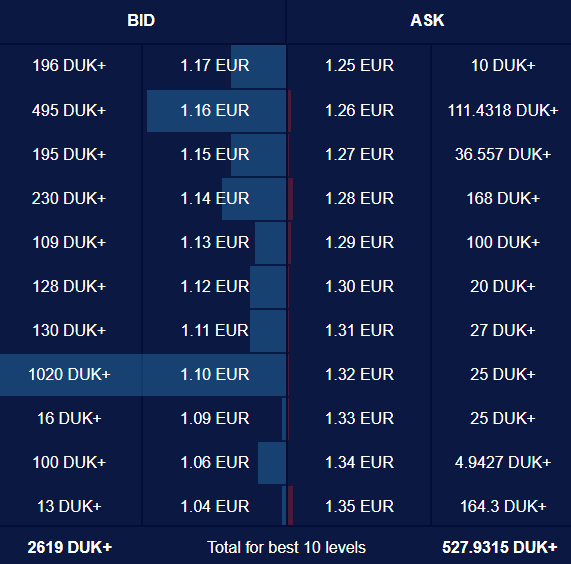Select the 1.35 EUR ask price
The image size is (571, 564).
[x=359, y=506]
